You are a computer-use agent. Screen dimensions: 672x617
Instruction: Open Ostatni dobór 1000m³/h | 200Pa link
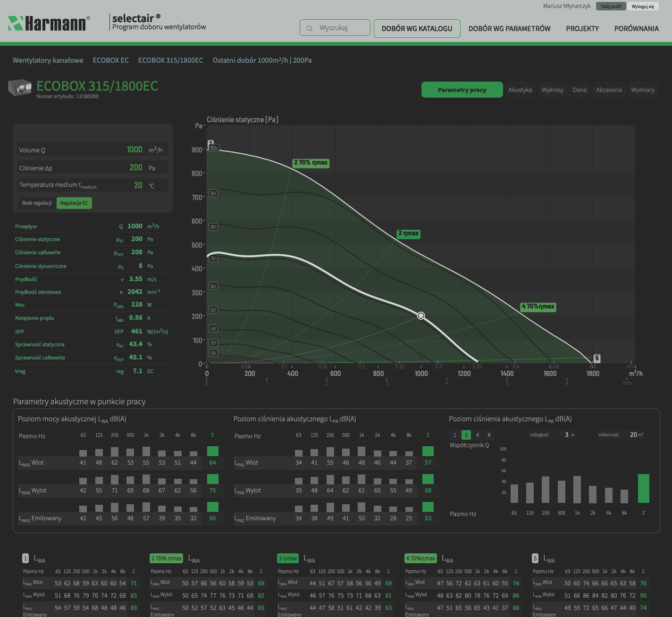(262, 60)
